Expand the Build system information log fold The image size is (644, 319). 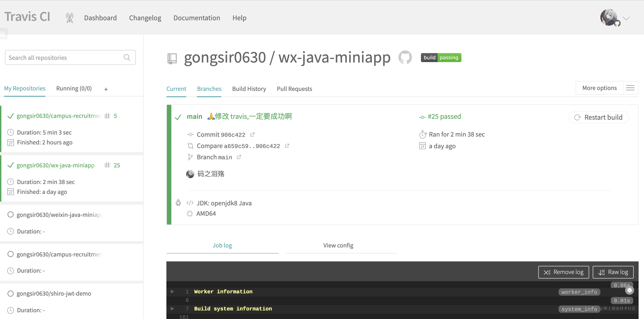point(172,308)
